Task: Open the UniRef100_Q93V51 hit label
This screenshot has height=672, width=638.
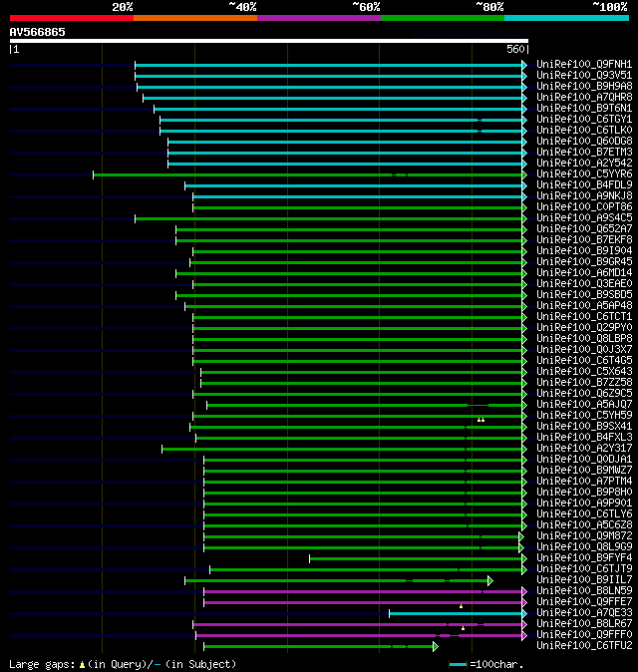Action: [x=584, y=76]
